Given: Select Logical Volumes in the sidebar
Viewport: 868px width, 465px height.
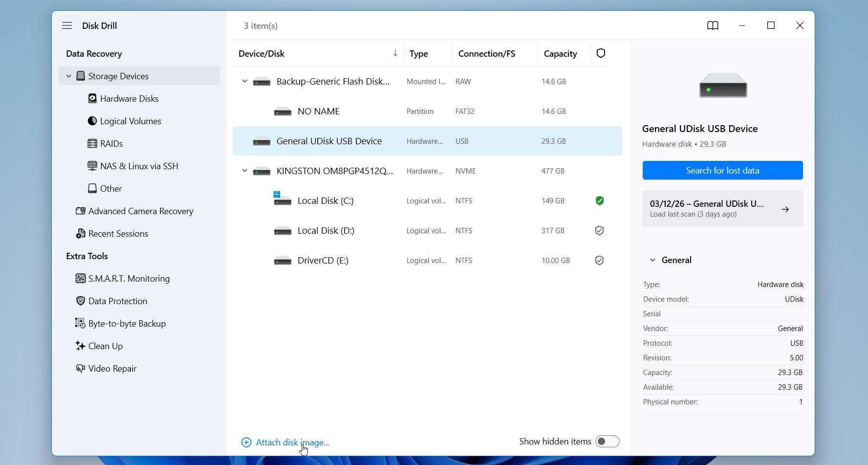Looking at the screenshot, I should [x=130, y=121].
